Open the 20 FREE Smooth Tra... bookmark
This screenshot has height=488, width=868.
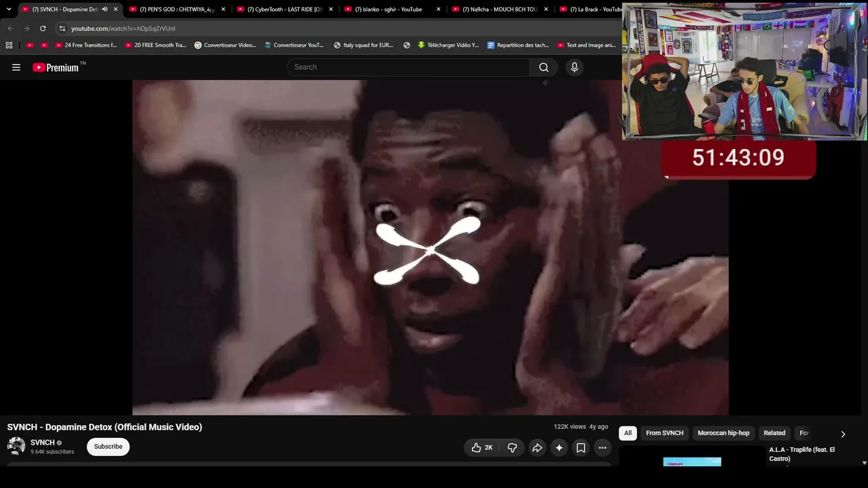point(155,45)
